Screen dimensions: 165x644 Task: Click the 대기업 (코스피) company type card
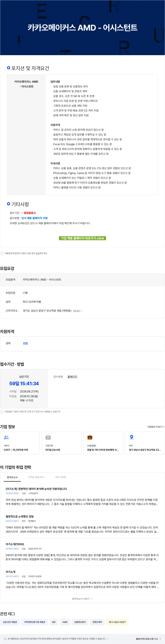(62, 443)
